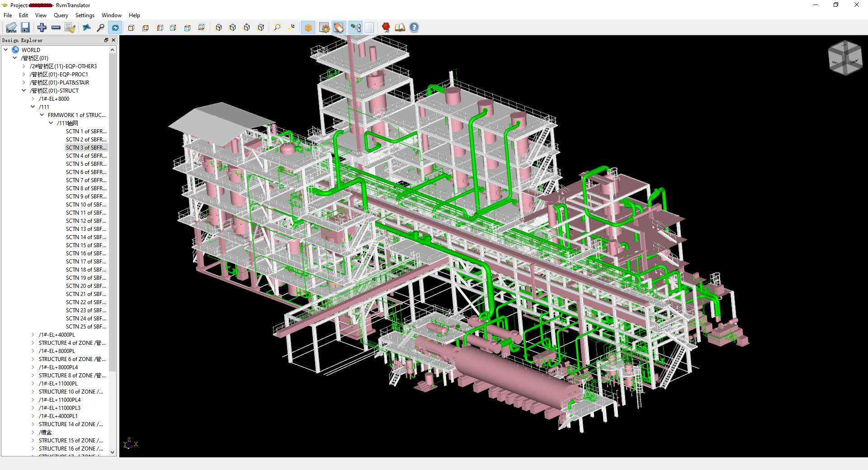Toggle the orange tag label button
The height and width of the screenshot is (470, 868).
pyautogui.click(x=339, y=28)
